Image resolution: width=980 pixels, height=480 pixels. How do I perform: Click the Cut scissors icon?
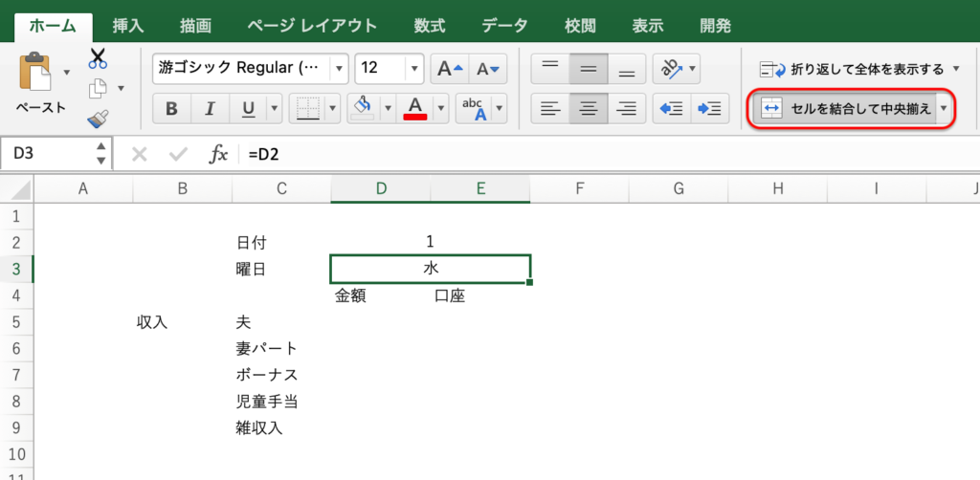pyautogui.click(x=97, y=59)
